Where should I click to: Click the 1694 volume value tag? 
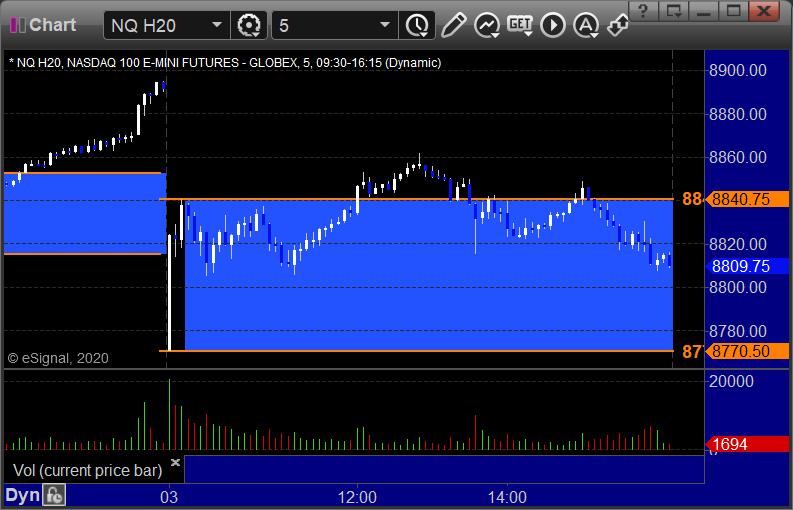tap(747, 444)
